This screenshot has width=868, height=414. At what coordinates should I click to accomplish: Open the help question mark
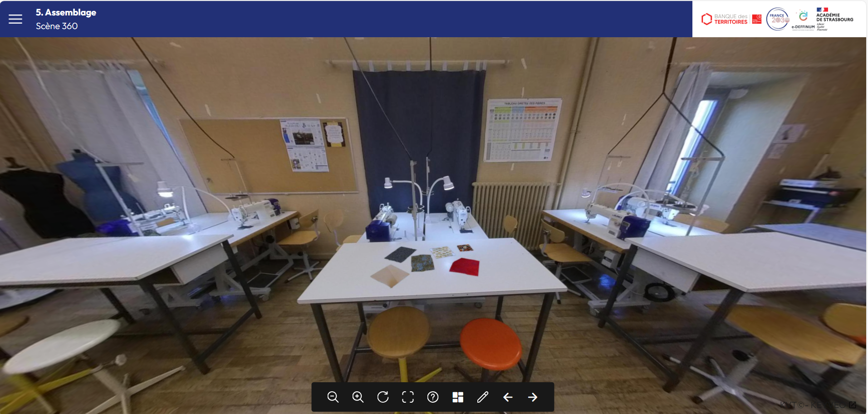point(433,397)
